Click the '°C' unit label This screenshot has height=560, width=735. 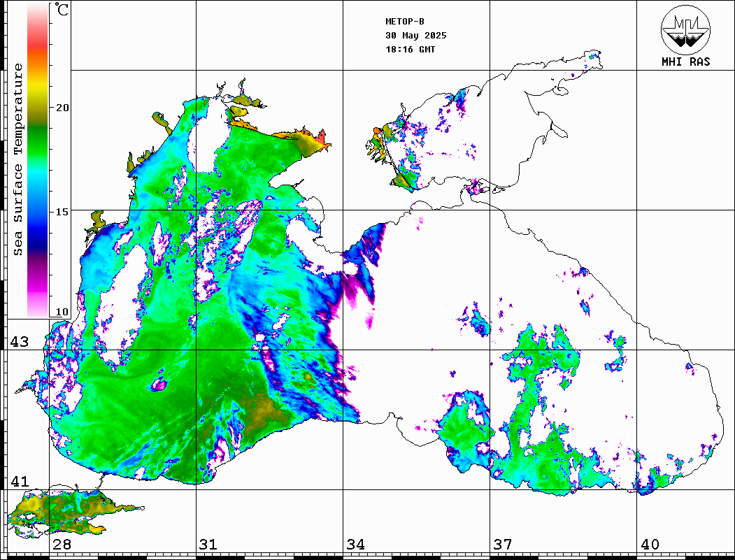pos(62,9)
